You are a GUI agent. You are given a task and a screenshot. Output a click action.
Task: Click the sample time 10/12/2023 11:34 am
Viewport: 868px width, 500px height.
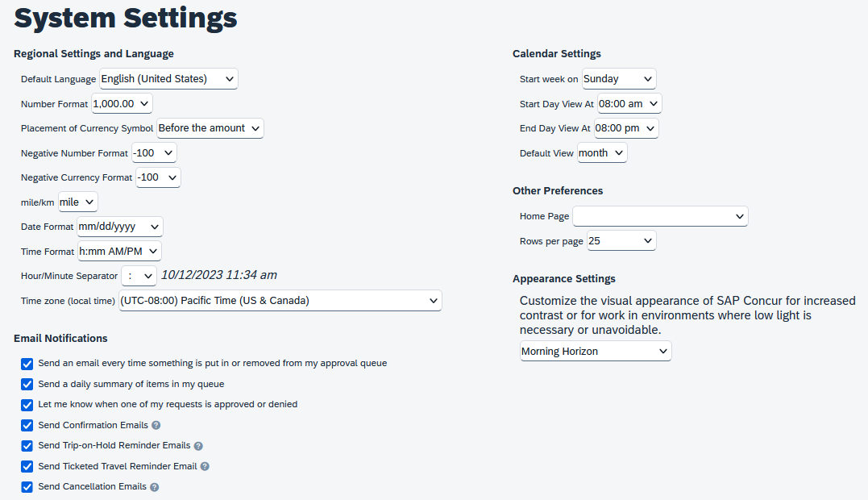219,275
